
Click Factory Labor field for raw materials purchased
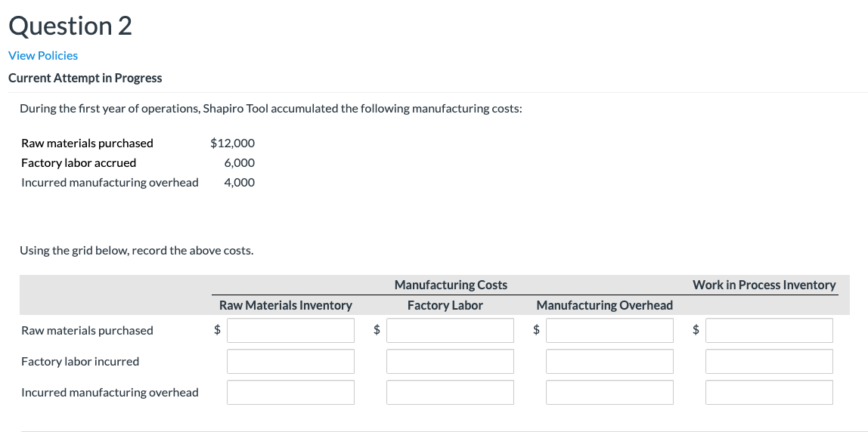449,330
